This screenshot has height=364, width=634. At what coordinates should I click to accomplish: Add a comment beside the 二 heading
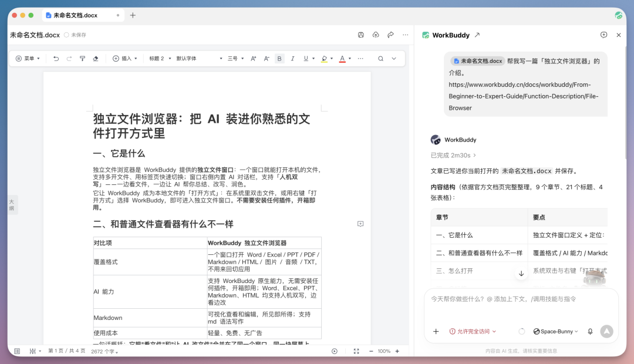pos(360,224)
